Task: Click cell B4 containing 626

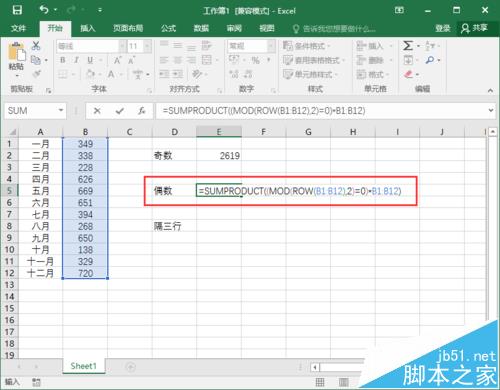Action: (x=85, y=179)
